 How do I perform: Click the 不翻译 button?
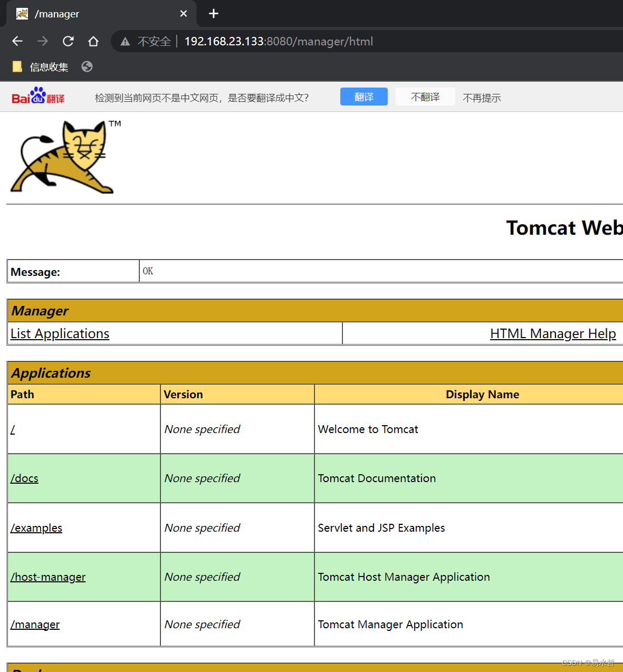coord(425,97)
